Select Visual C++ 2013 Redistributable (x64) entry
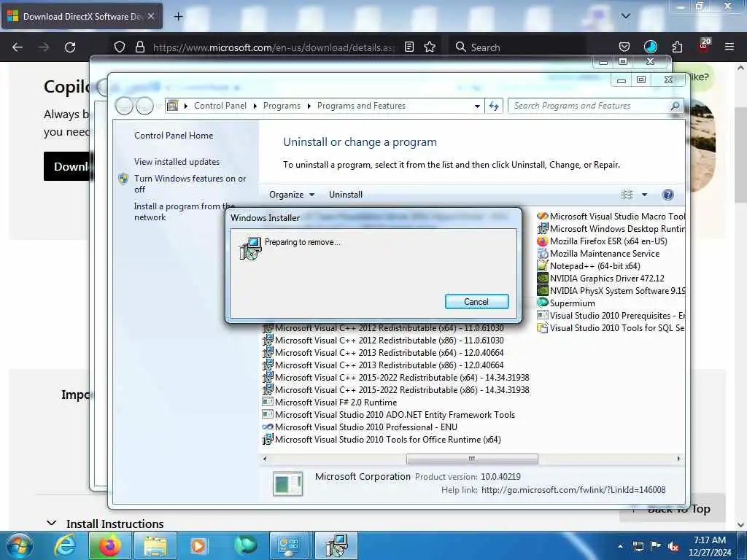This screenshot has height=560, width=747. [x=383, y=353]
